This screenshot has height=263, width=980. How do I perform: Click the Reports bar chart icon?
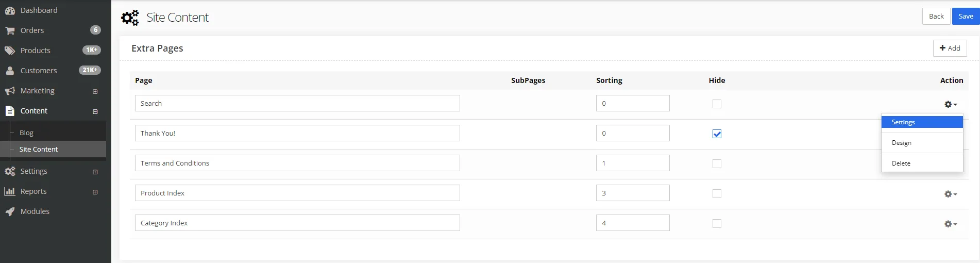pos(10,191)
